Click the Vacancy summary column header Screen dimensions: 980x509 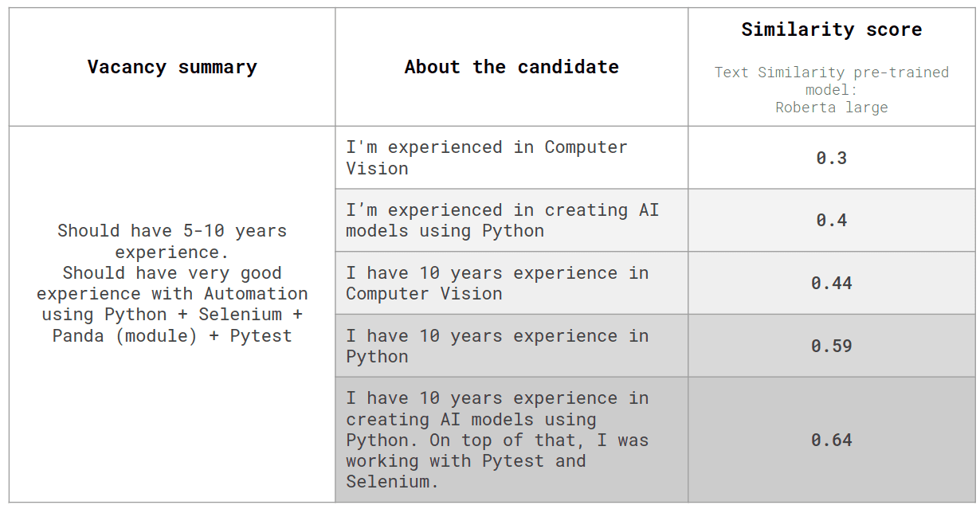point(172,67)
